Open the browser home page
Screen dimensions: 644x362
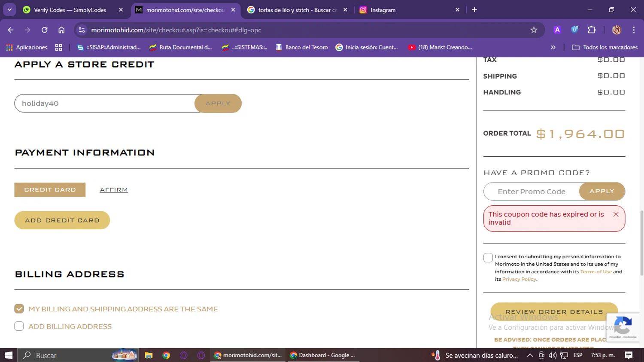pyautogui.click(x=61, y=30)
